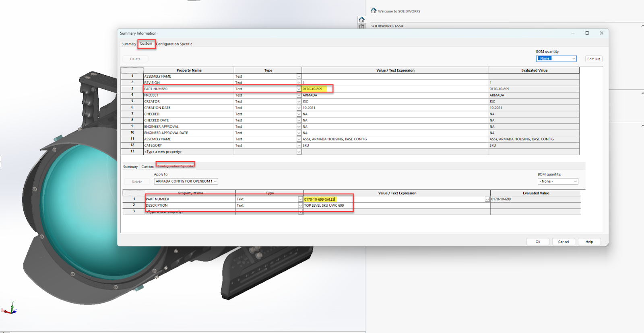
Task: Click 'SKU' value in CATEGORY row
Action: [395, 146]
